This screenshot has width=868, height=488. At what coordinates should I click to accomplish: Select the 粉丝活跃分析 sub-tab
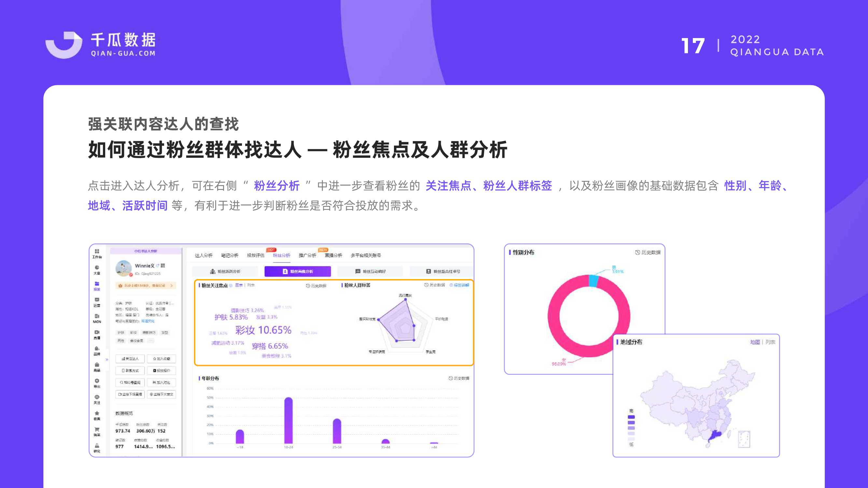225,271
